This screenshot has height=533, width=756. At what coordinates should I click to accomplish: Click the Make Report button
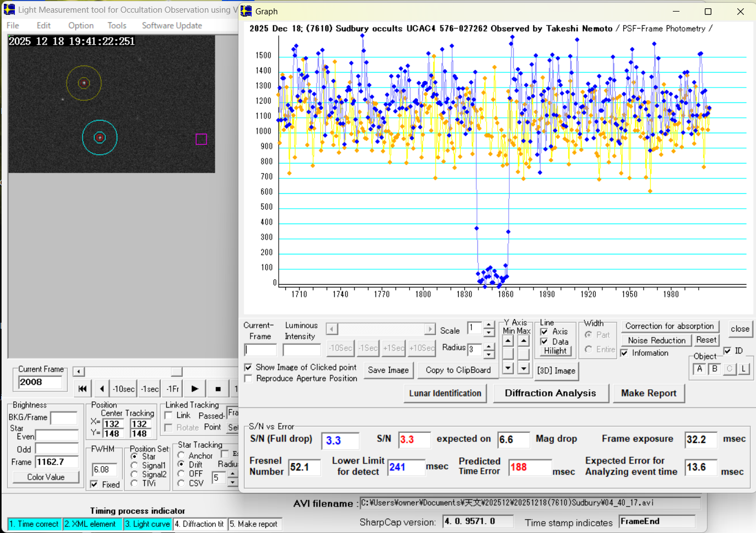(x=649, y=393)
